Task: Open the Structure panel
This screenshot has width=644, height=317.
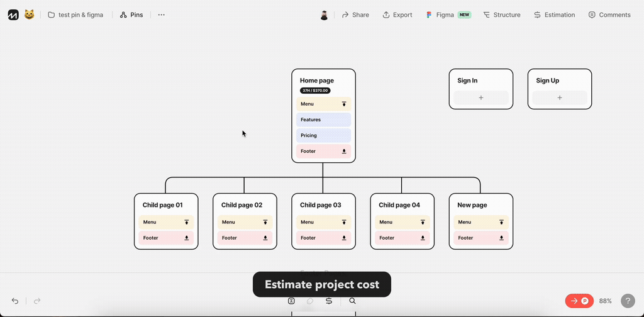Action: [x=501, y=15]
